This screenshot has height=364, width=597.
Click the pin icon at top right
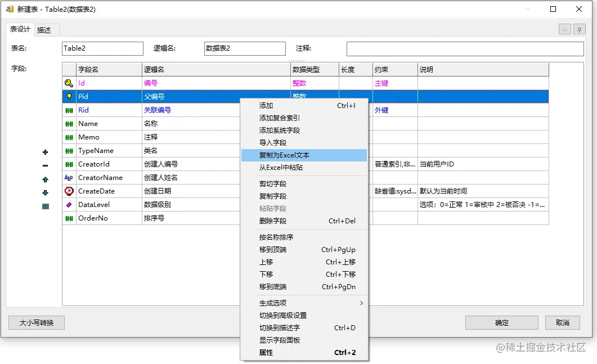(x=579, y=29)
